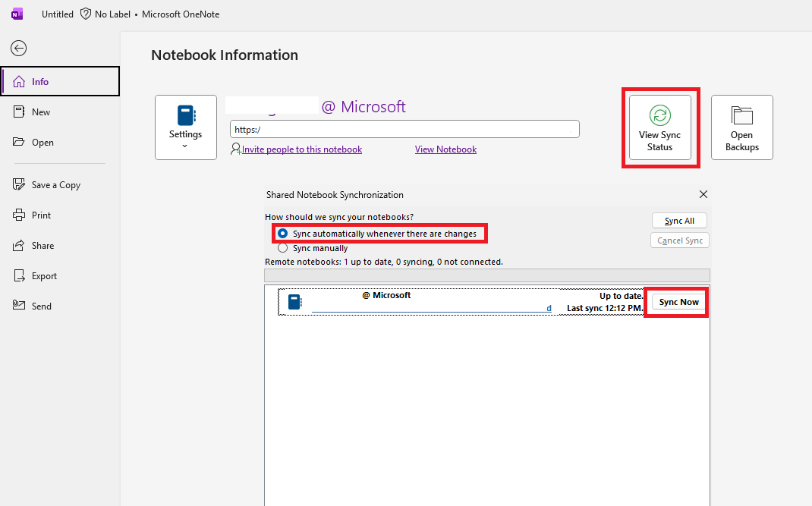Click the 'How should we sync your notebooks?' label

point(339,217)
